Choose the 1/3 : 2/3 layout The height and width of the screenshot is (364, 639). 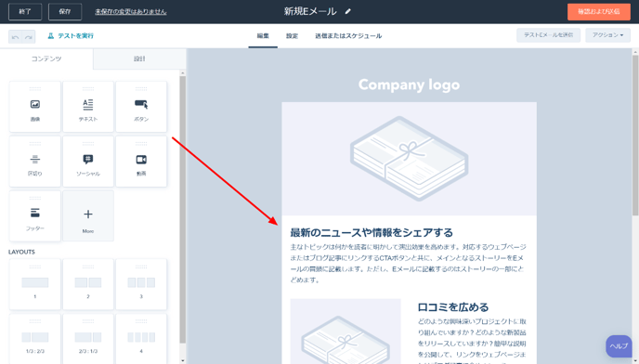point(35,339)
